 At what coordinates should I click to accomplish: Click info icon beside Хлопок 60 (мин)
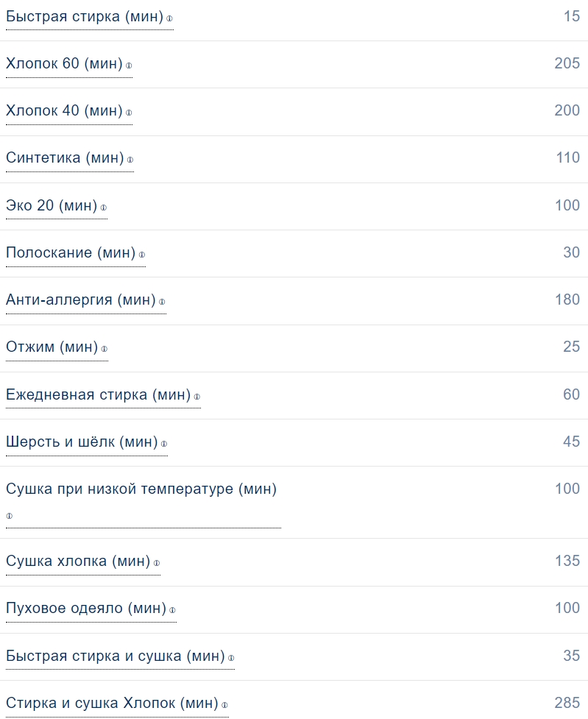(129, 65)
